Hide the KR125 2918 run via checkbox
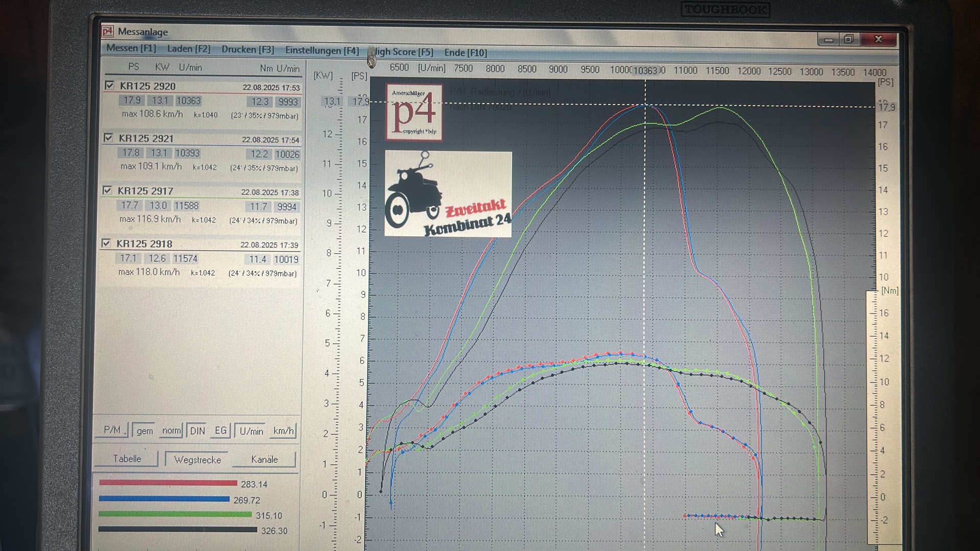 [106, 243]
